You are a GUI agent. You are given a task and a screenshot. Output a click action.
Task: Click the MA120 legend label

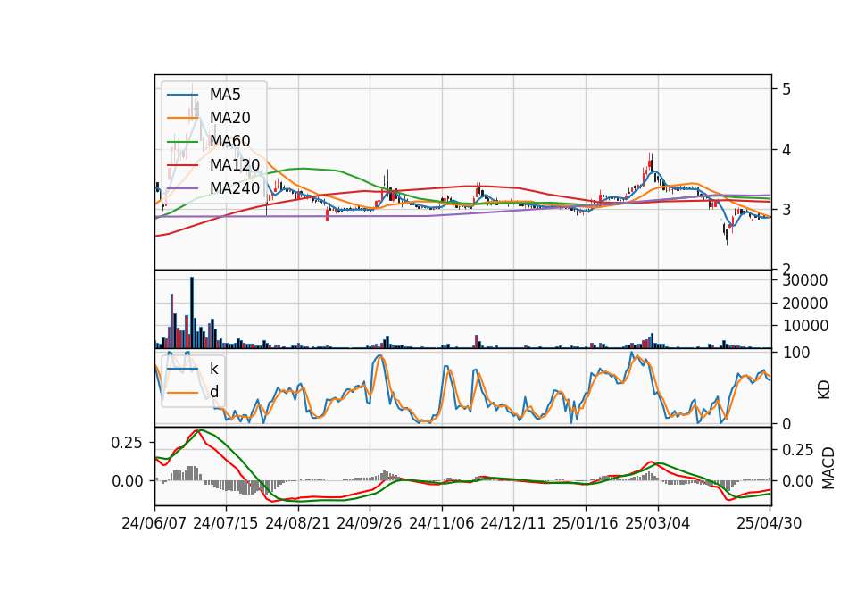pos(235,165)
